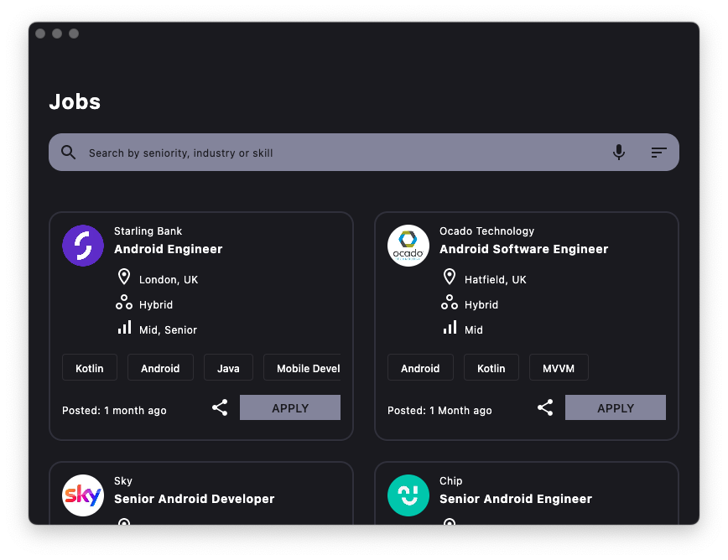Click Hybrid text on Ocado card
The image size is (728, 560).
[x=481, y=305]
